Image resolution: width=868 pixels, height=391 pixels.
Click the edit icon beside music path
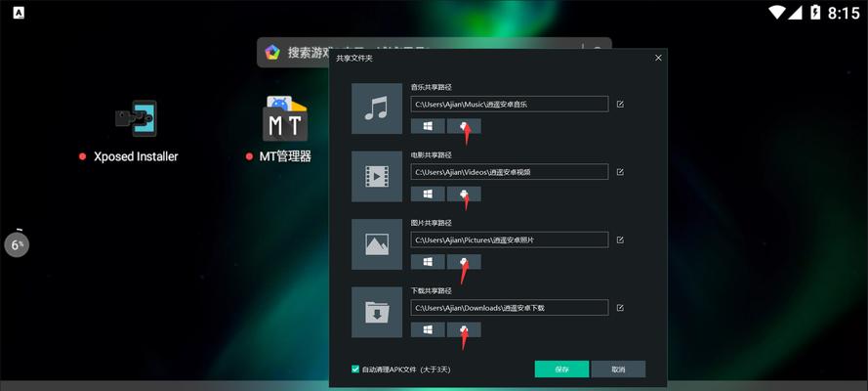(x=620, y=104)
